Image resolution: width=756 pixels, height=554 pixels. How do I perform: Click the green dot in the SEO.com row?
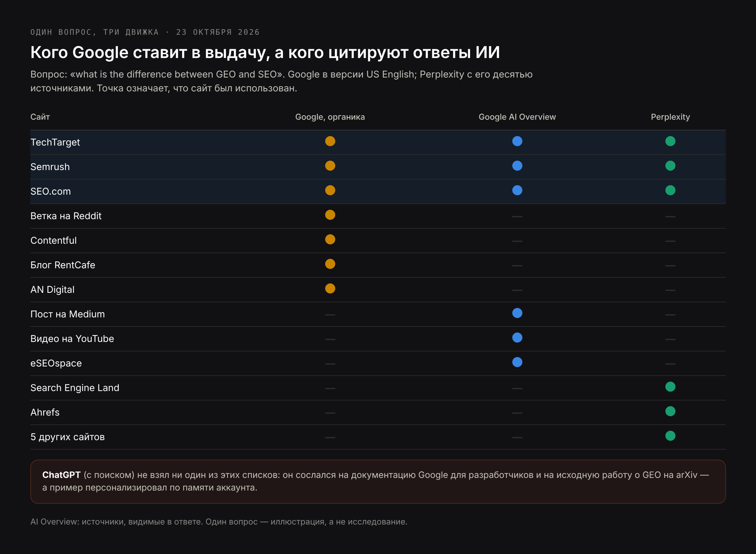[670, 190]
